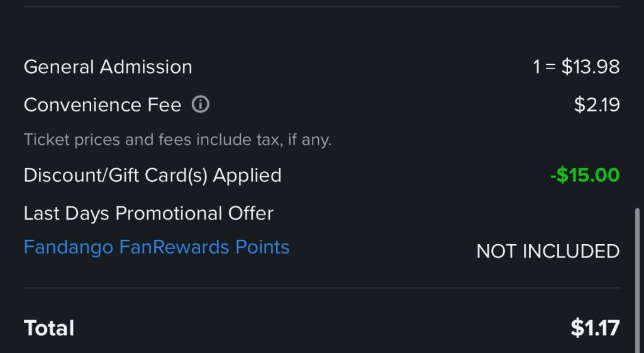644x353 pixels.
Task: Click the $13.98 admission price
Action: pos(591,67)
